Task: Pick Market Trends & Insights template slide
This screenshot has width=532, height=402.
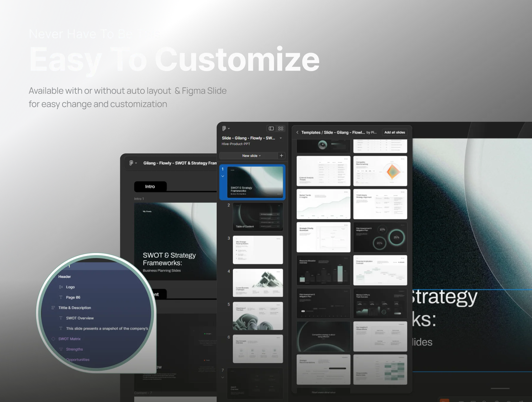Action: coord(323,204)
